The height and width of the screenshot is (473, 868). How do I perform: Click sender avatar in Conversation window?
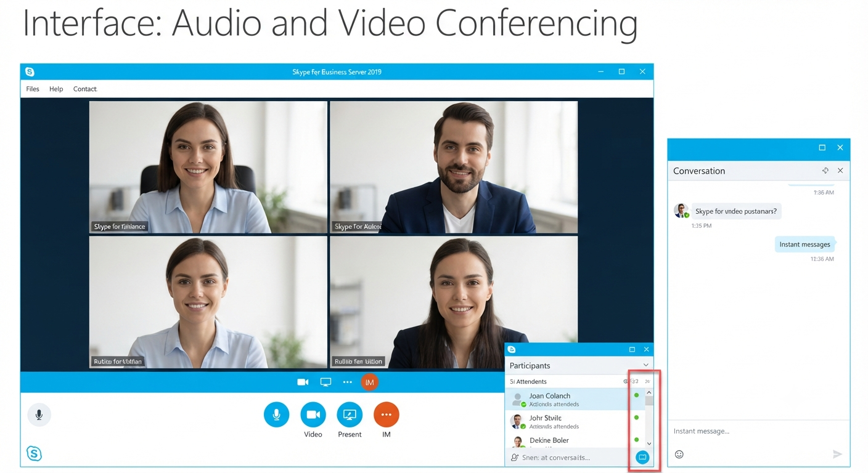coord(681,211)
